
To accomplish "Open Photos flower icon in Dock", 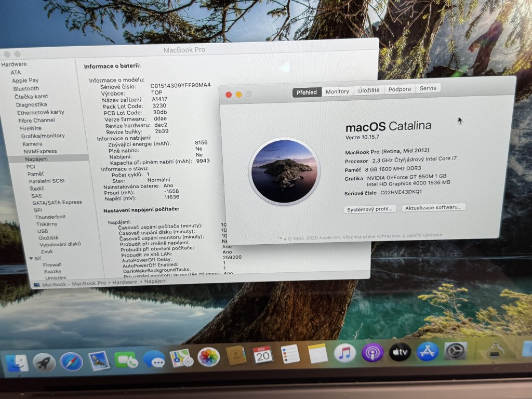I will (209, 357).
